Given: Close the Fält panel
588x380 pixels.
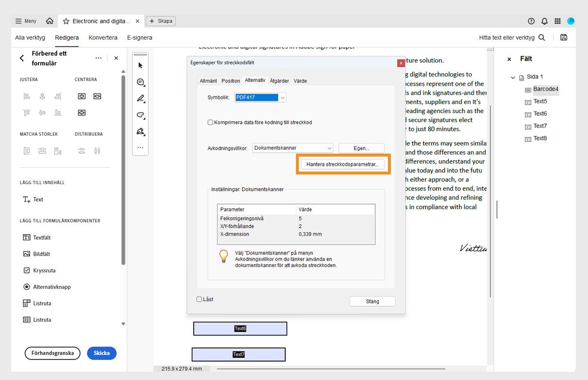Looking at the screenshot, I should tap(509, 59).
